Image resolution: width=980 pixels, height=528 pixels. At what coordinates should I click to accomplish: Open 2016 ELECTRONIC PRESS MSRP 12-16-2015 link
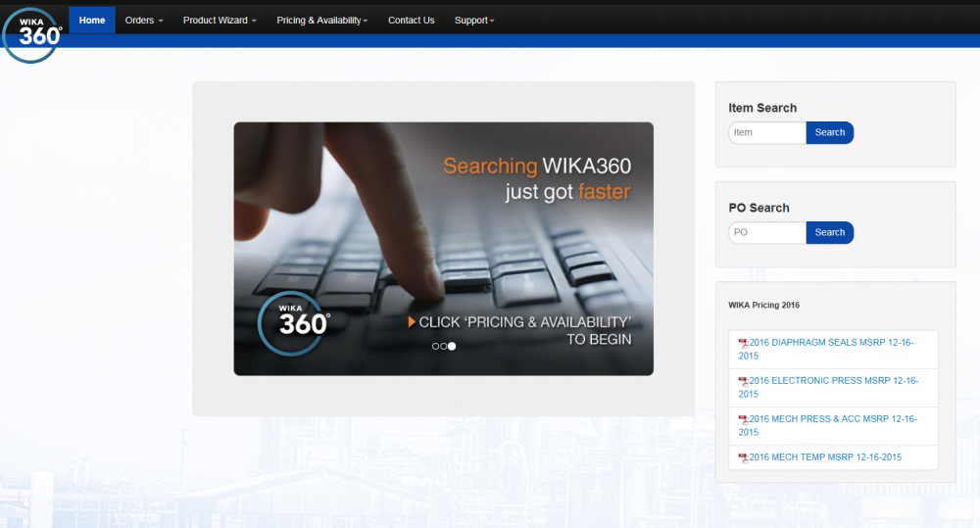click(x=829, y=387)
